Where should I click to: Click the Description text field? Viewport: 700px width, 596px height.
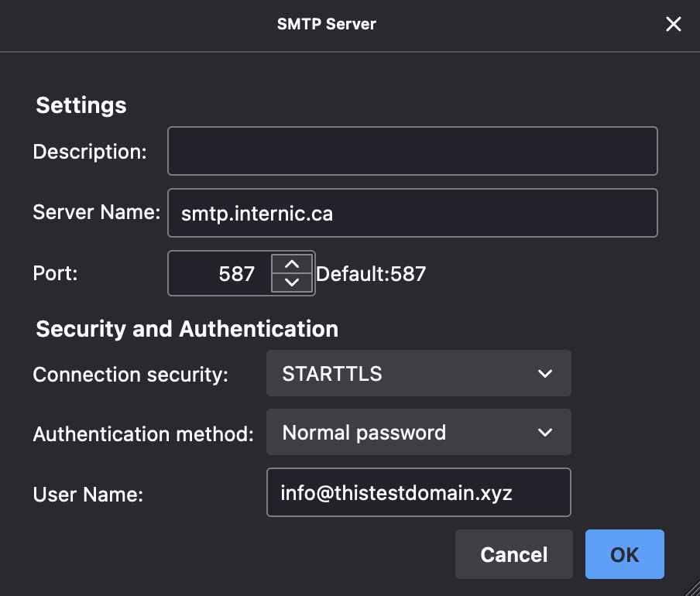[x=412, y=151]
